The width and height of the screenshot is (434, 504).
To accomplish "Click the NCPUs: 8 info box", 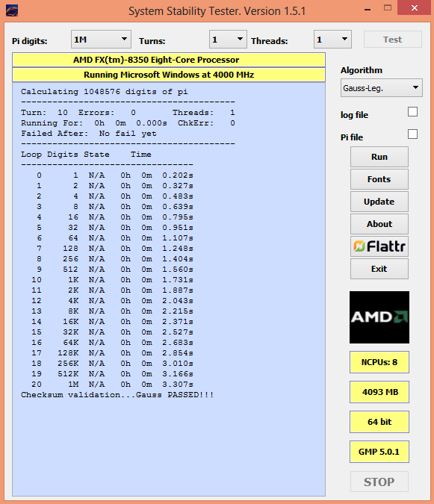I will [379, 362].
